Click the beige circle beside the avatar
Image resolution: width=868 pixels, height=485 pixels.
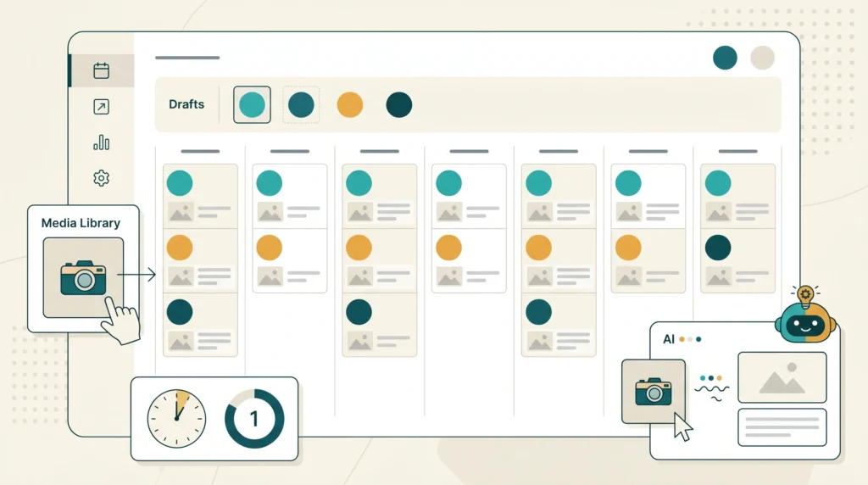point(762,58)
